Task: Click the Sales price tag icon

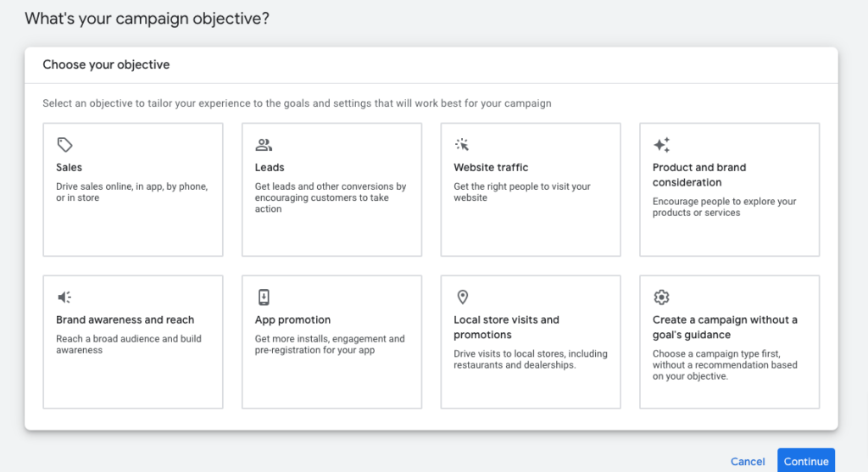Action: point(64,145)
